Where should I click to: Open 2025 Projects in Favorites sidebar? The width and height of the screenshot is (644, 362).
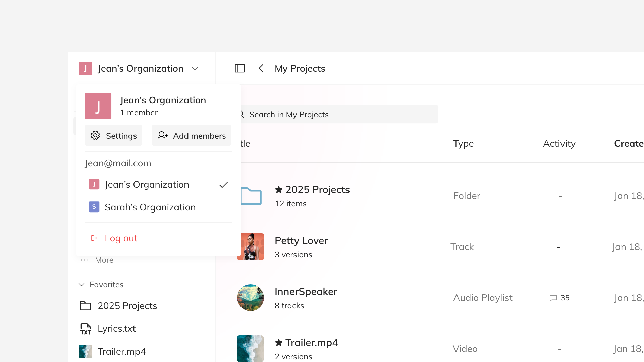pyautogui.click(x=127, y=306)
